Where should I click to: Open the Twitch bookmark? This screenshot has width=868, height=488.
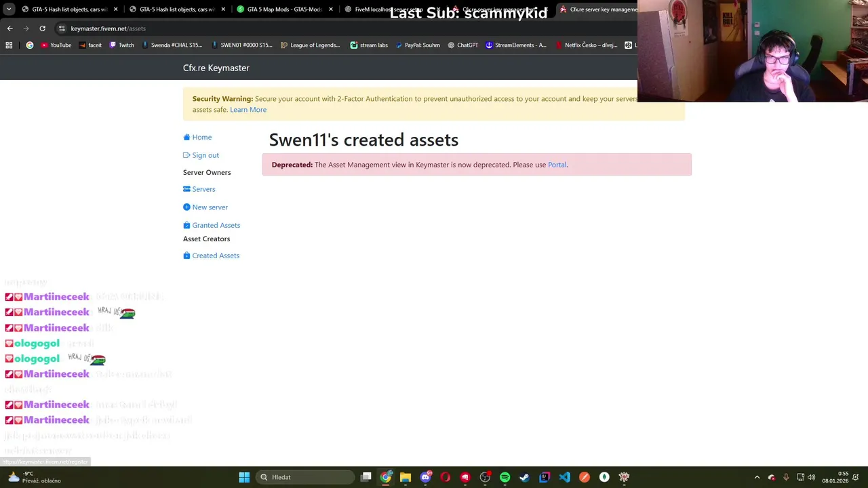(x=121, y=45)
